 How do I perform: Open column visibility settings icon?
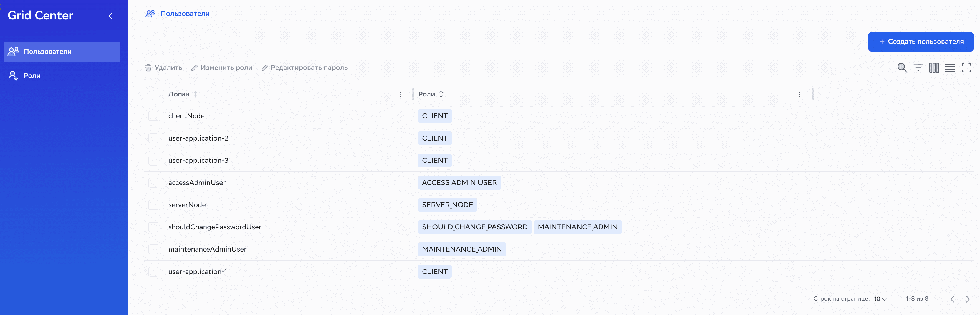click(x=934, y=68)
